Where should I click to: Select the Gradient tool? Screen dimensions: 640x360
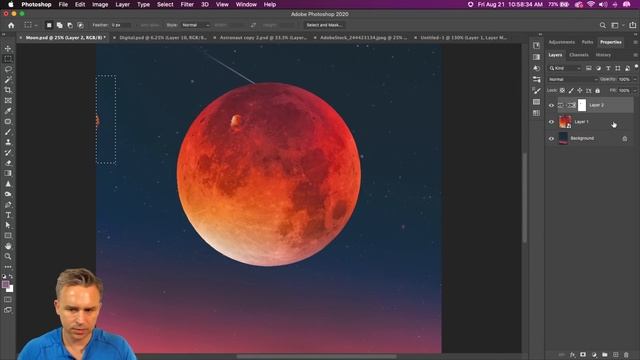(x=8, y=173)
